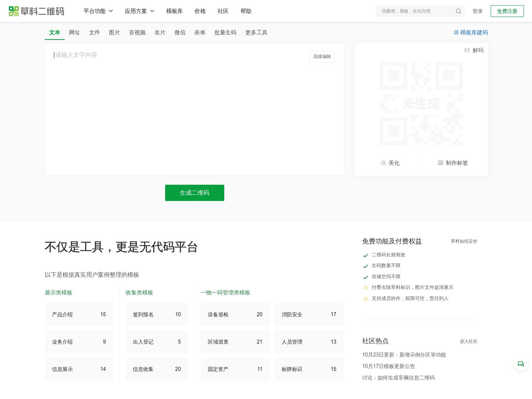
Task: Expand the 平台功能 dropdown
Action: 98,11
